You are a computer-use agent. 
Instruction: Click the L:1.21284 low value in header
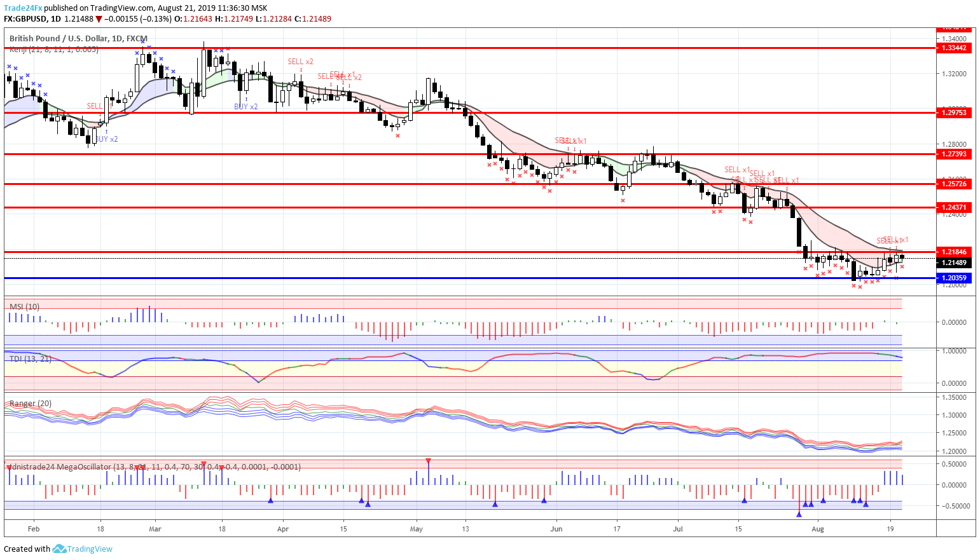[x=274, y=18]
